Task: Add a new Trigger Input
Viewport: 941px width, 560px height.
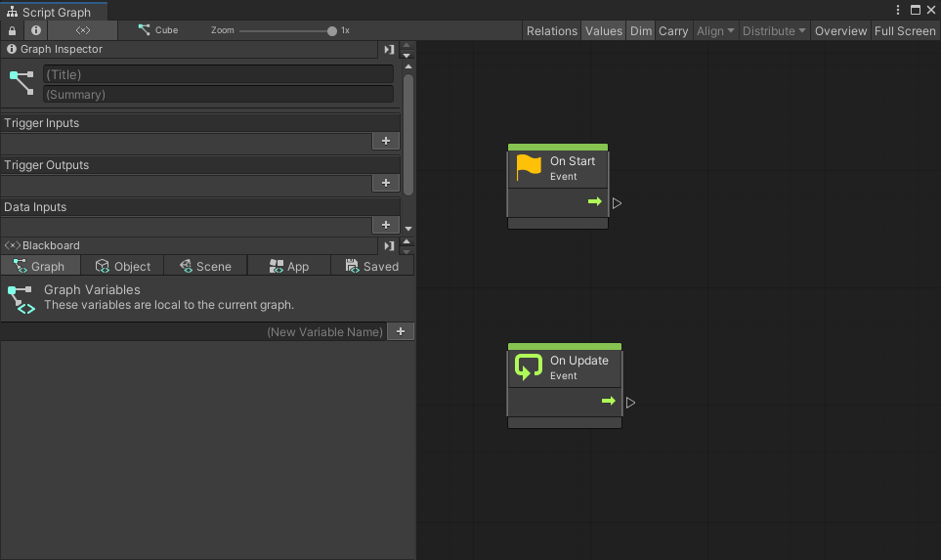Action: [386, 141]
